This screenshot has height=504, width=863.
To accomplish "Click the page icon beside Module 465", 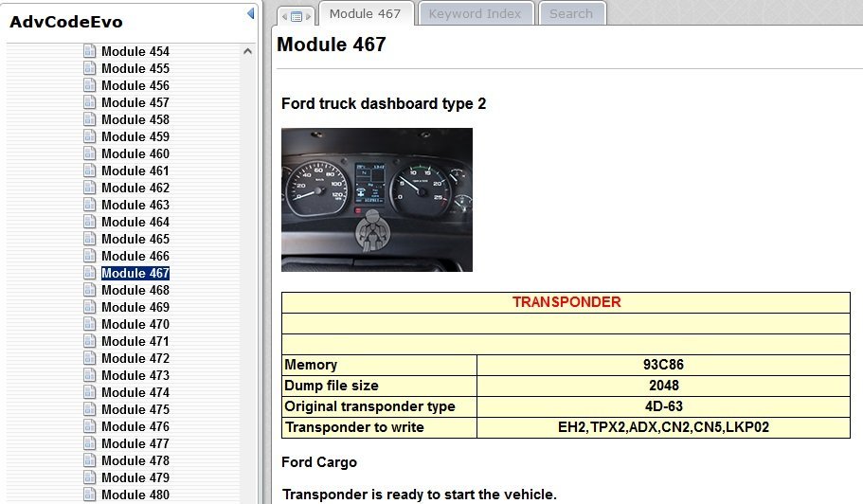I will coord(90,239).
